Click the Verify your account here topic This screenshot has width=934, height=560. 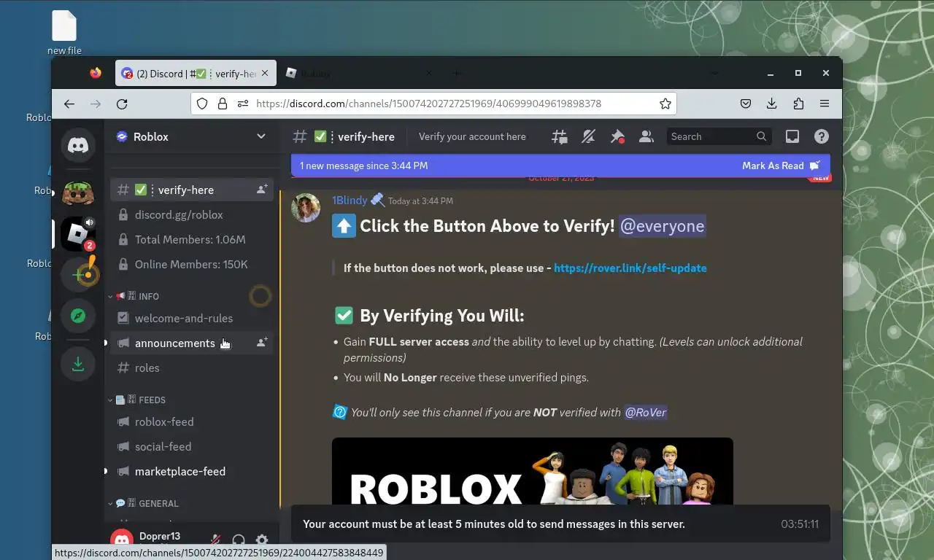click(472, 136)
